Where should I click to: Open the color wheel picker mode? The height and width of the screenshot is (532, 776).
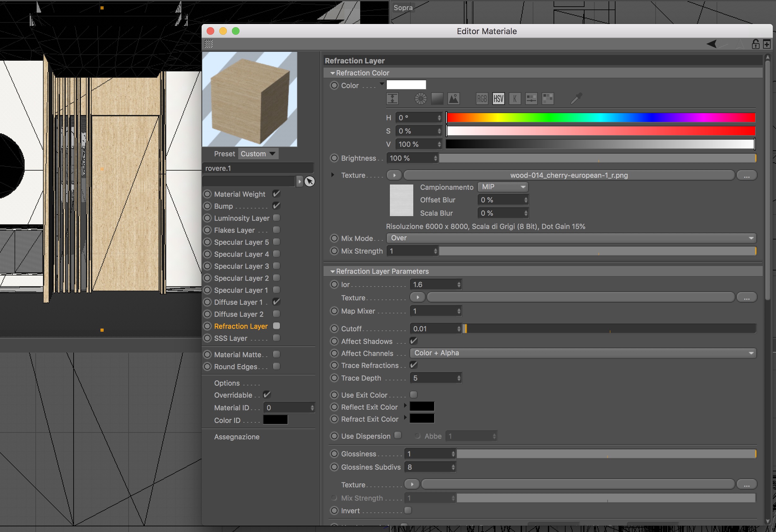coord(421,99)
